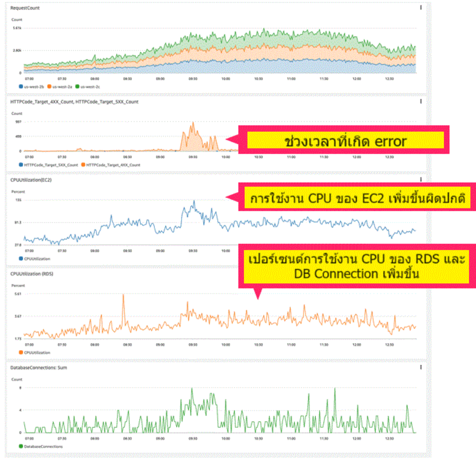476x459 pixels.
Task: Select the DatabaseConnections legend entry
Action: pos(41,446)
